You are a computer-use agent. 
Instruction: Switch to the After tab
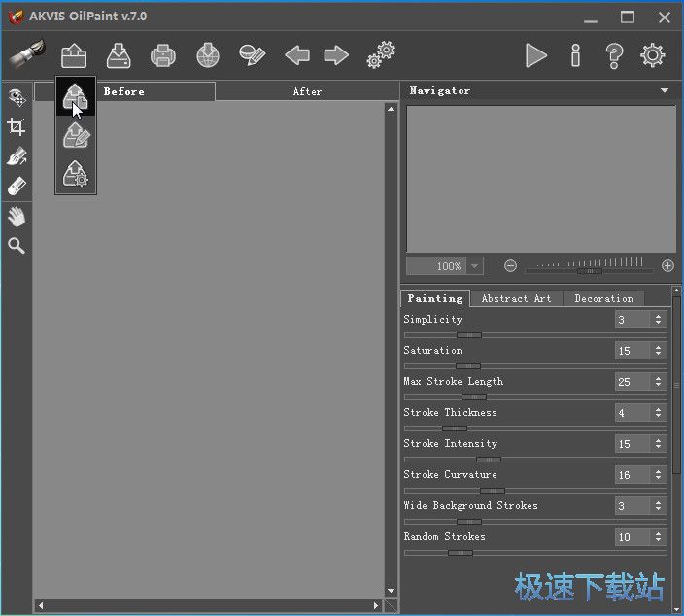307,91
